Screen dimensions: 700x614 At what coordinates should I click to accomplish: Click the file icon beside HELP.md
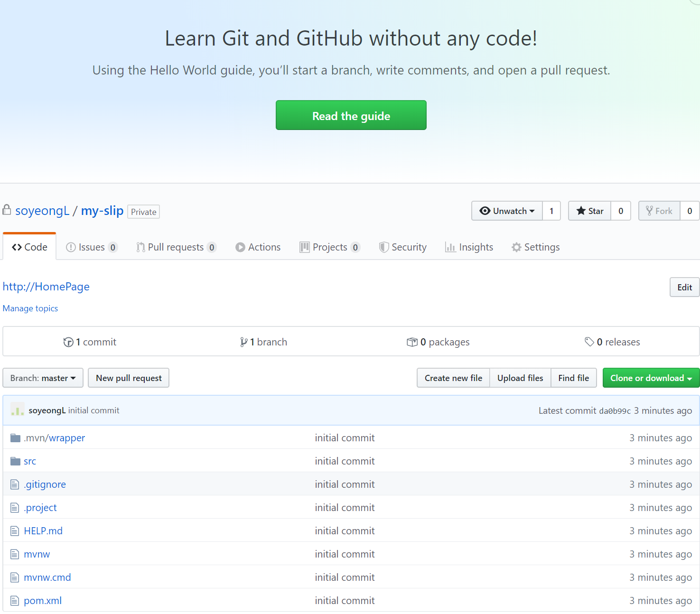[15, 531]
